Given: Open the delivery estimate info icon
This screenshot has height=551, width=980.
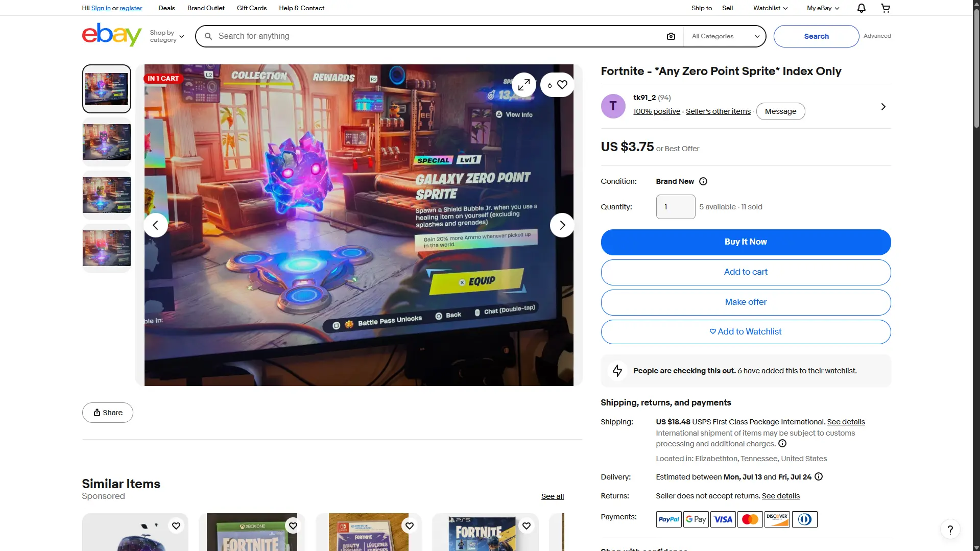Looking at the screenshot, I should (x=819, y=476).
